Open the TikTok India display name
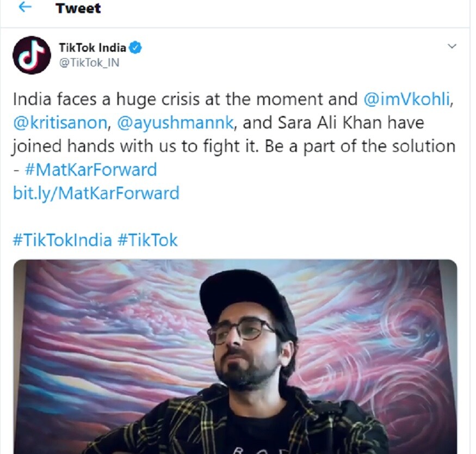Screen dimensions: 476x454 point(92,48)
